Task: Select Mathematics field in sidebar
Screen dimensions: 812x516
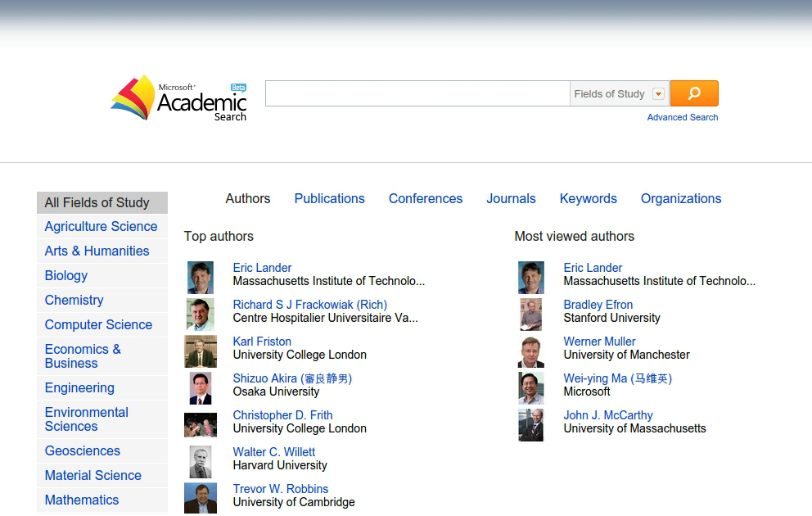Action: coord(102,500)
